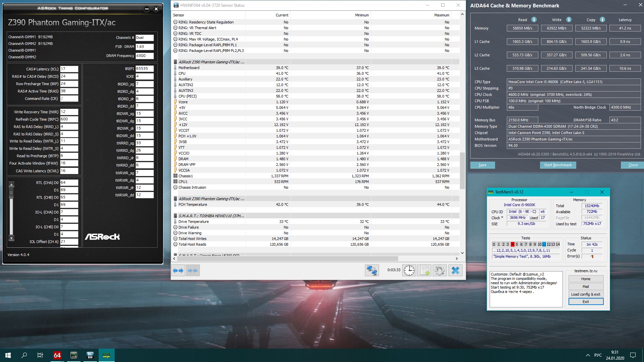Click the Maximum column header in HWiNFO
644x362 pixels.
[441, 15]
